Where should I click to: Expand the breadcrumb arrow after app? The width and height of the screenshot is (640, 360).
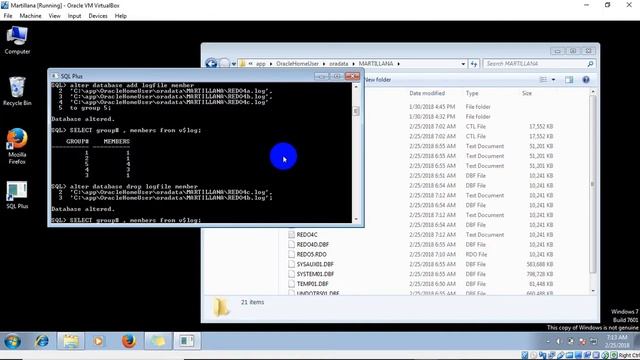coord(271,64)
